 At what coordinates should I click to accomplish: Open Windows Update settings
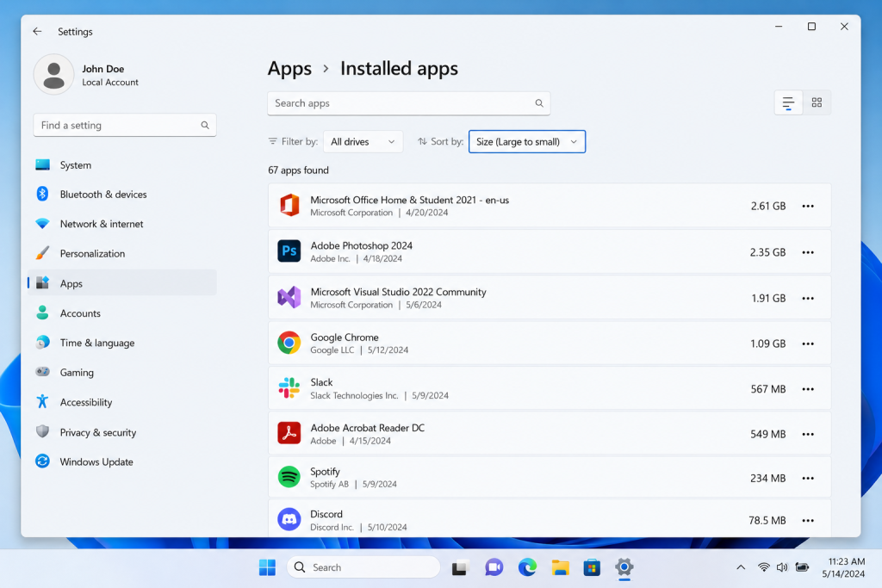(x=122, y=462)
